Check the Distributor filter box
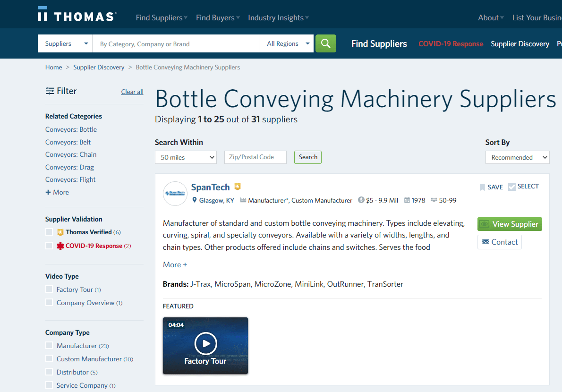This screenshot has height=392, width=562. [x=49, y=372]
